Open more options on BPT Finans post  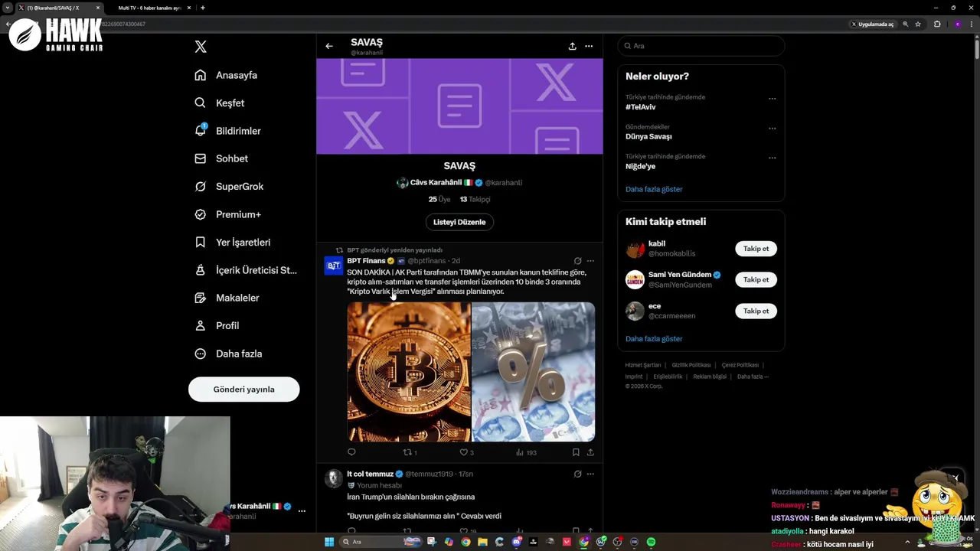pos(590,261)
